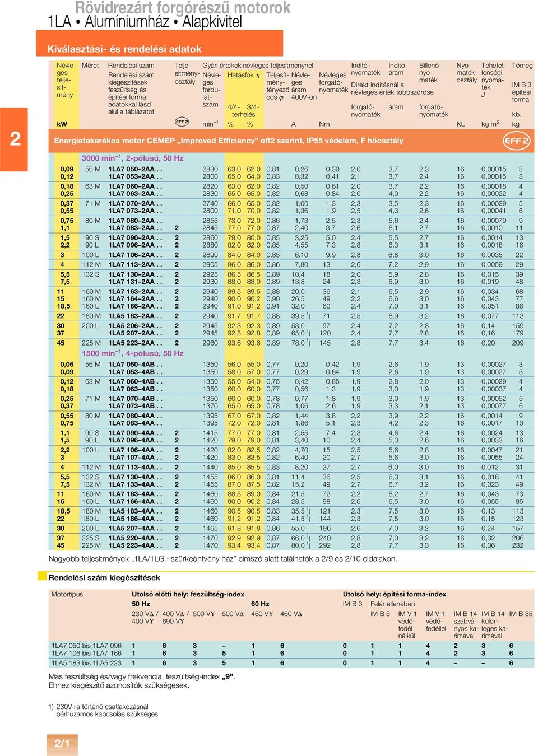Click the Utolsó előtti hely: feszültség-index header
This screenshot has width=538, height=756.
click(188, 594)
